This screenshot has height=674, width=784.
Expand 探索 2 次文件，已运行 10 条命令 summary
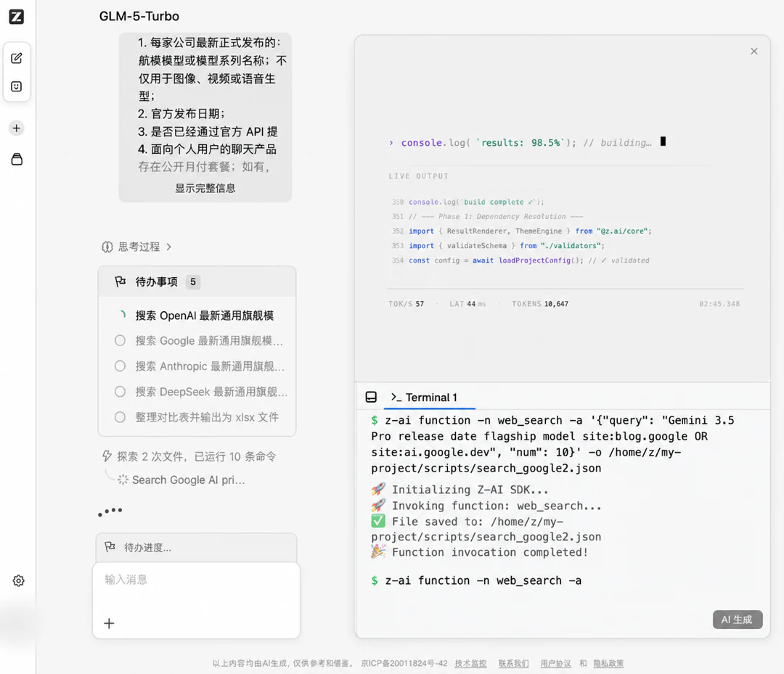pos(189,456)
